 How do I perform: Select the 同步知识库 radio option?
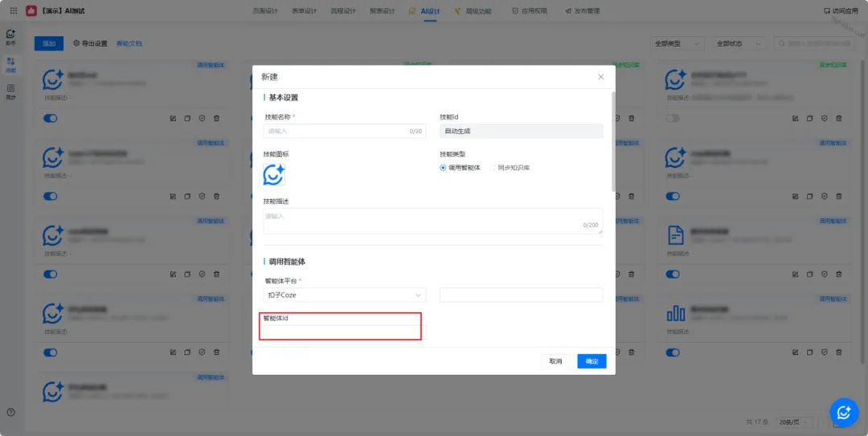(492, 168)
